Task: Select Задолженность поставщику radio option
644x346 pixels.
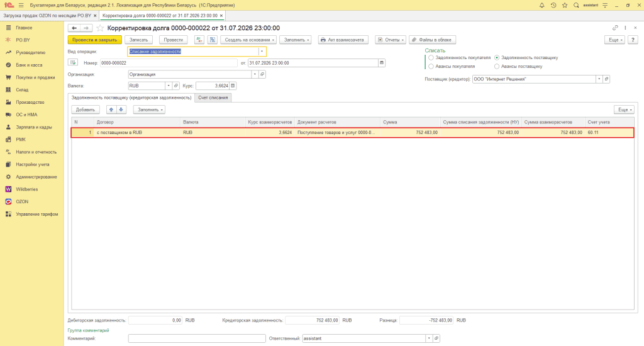Action: 497,57
